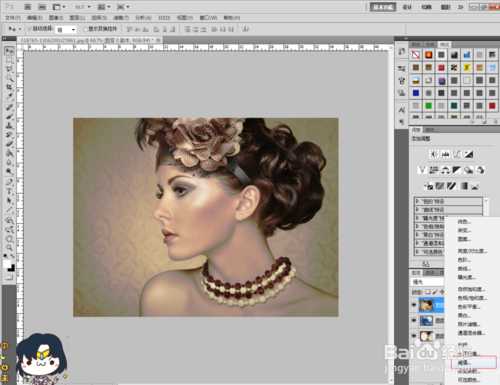Click the Brightness/Contrast adjustment icon

(x=434, y=154)
